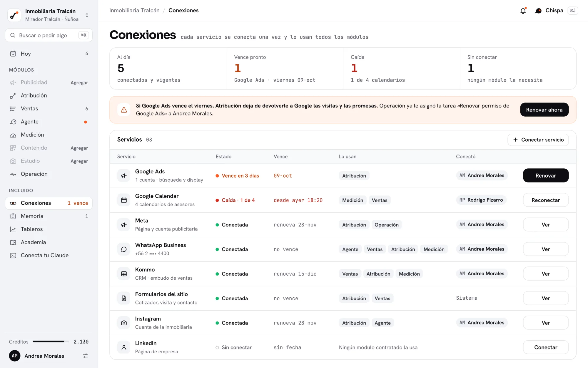Click the Formularios del sitio document icon

(x=124, y=298)
